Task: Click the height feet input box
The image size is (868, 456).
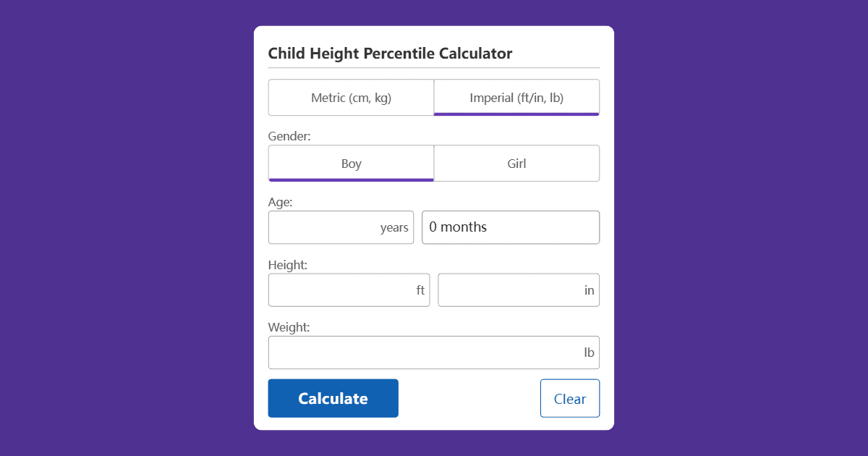Action: click(x=349, y=290)
